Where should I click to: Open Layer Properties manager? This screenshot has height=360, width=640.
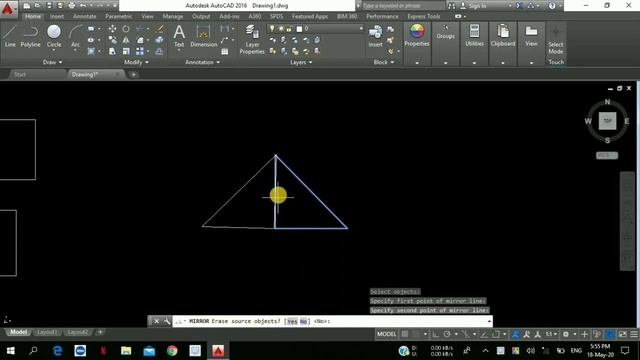(x=252, y=39)
